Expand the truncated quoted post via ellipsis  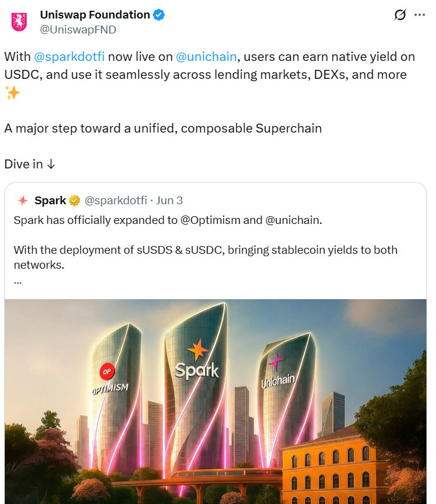18,282
